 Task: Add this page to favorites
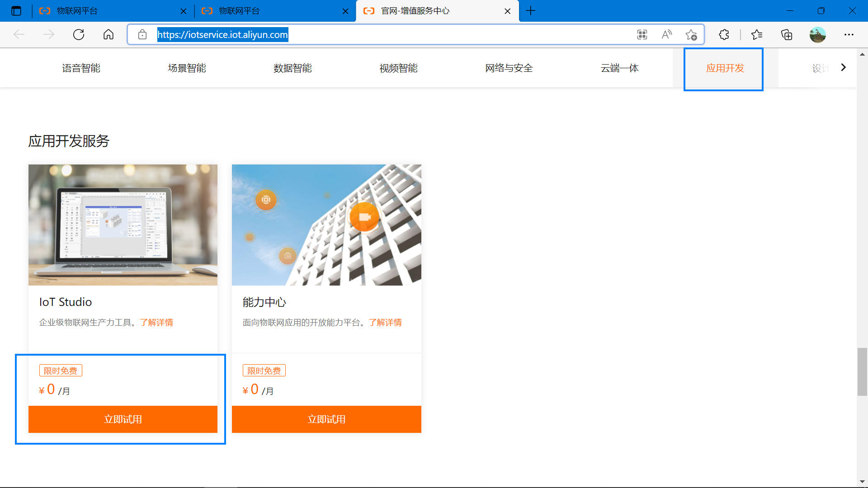691,34
